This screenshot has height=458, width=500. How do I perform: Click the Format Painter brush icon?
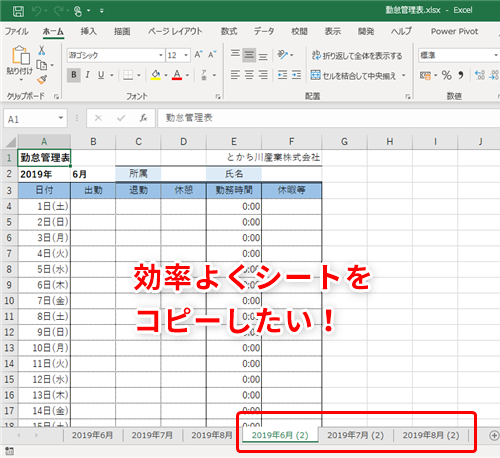click(42, 80)
